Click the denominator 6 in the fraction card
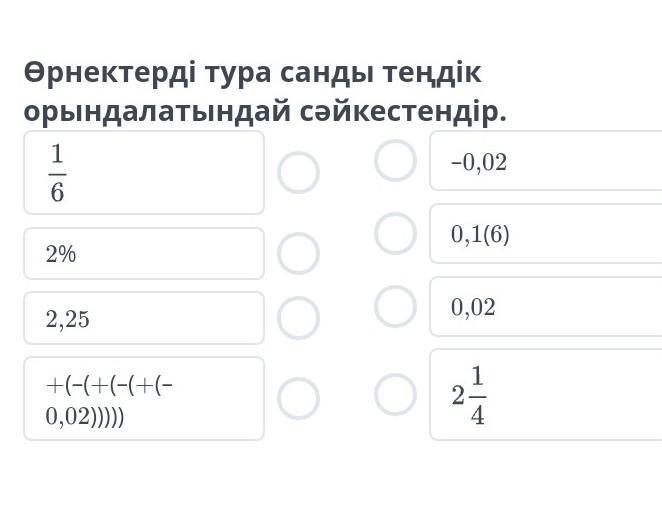This screenshot has height=510, width=662. [57, 192]
